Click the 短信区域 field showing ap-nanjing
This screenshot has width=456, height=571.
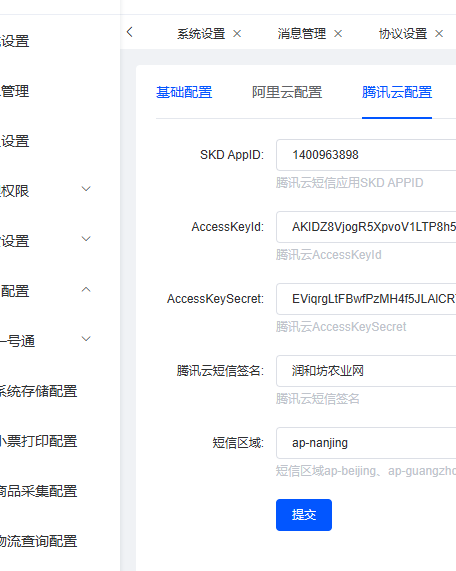coord(366,443)
